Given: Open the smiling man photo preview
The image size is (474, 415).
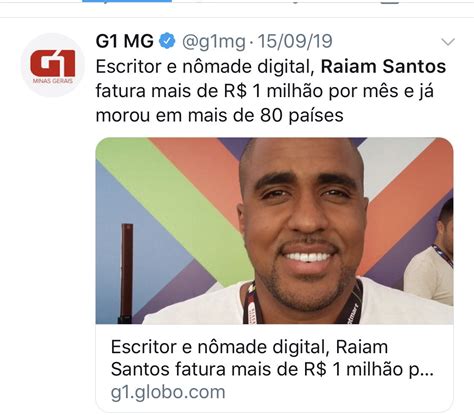Looking at the screenshot, I should [x=274, y=231].
